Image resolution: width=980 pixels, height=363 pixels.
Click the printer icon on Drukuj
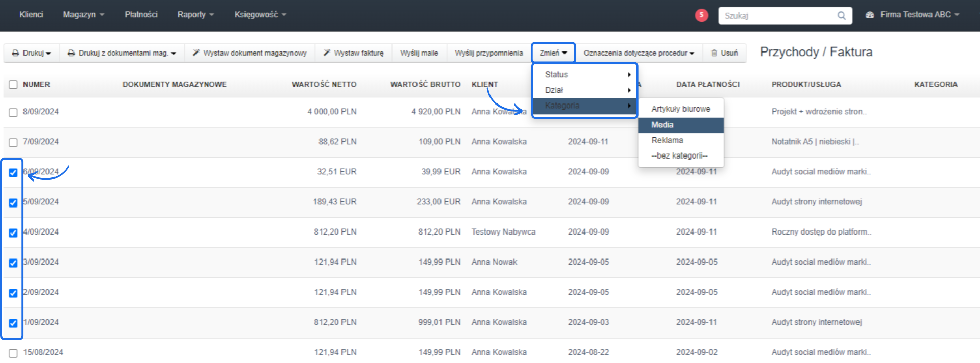pyautogui.click(x=16, y=53)
